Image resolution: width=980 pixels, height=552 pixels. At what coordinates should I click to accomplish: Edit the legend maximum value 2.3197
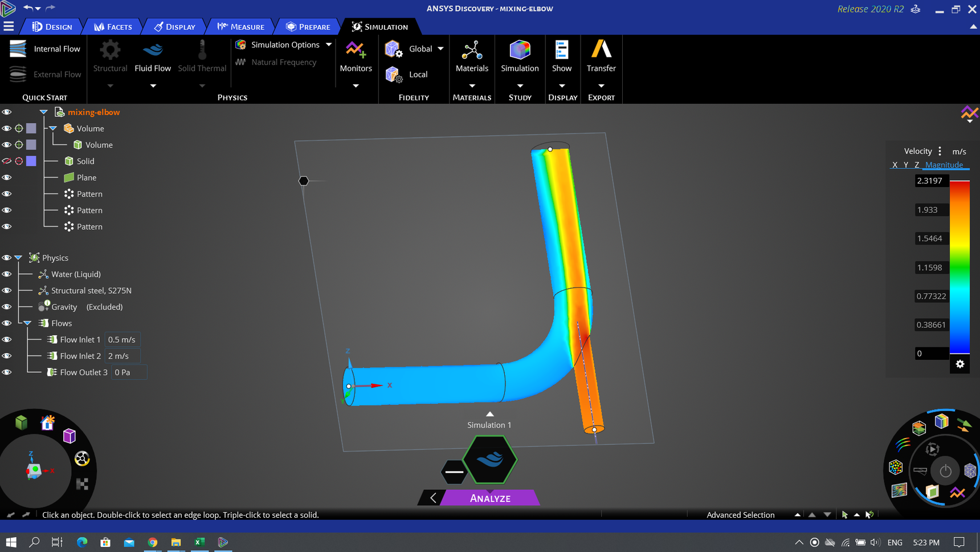coord(931,181)
